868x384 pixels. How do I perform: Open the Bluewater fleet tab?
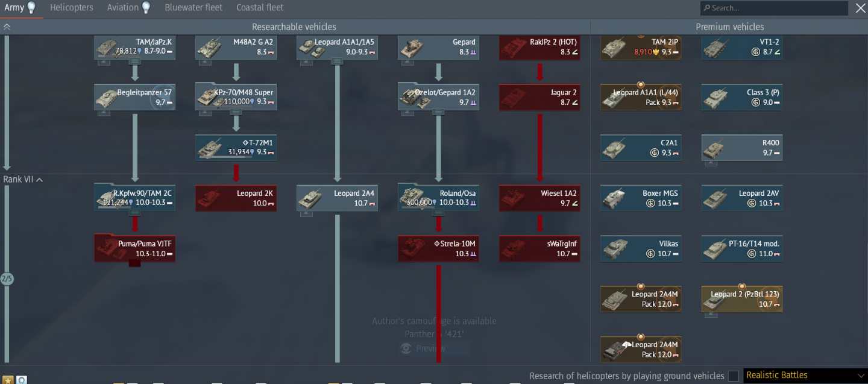click(x=193, y=8)
